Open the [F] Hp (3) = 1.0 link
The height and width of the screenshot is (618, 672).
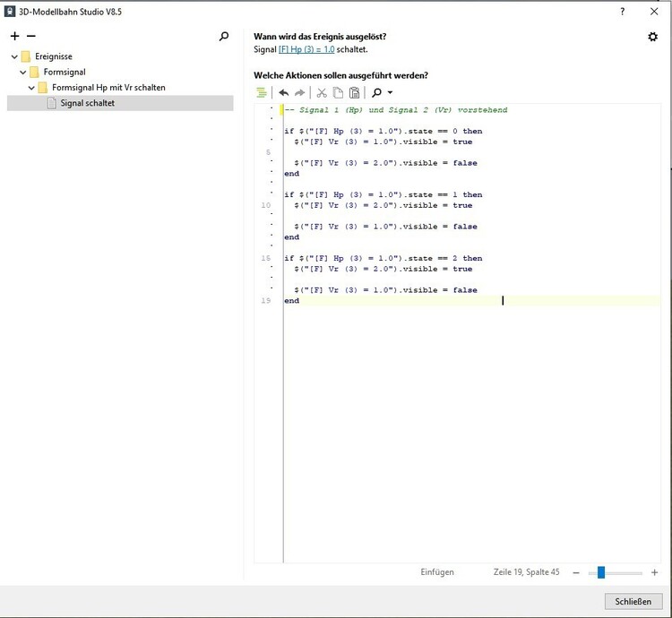[306, 49]
